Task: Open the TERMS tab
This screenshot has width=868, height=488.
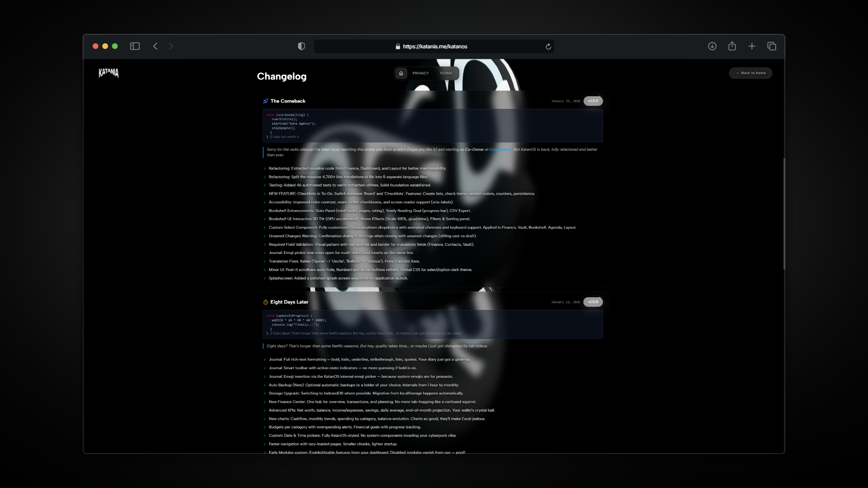Action: pos(446,73)
